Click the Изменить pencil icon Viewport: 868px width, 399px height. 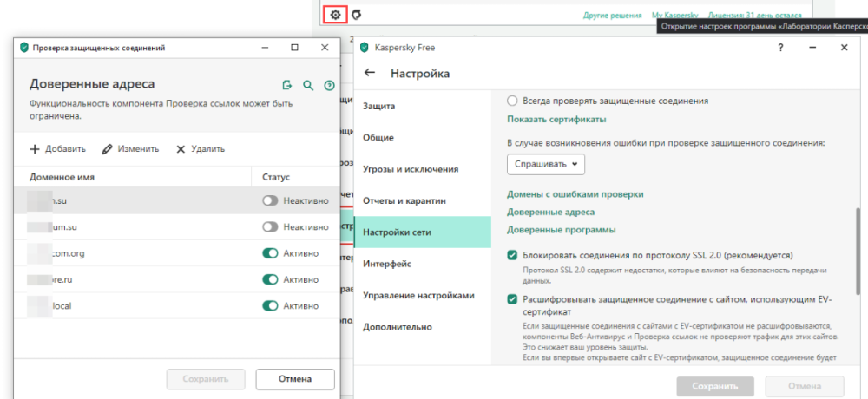tap(108, 149)
